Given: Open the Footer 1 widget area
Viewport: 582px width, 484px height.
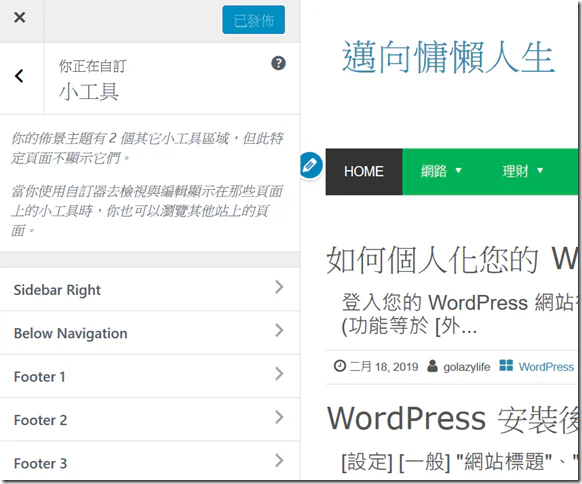Looking at the screenshot, I should [x=150, y=376].
